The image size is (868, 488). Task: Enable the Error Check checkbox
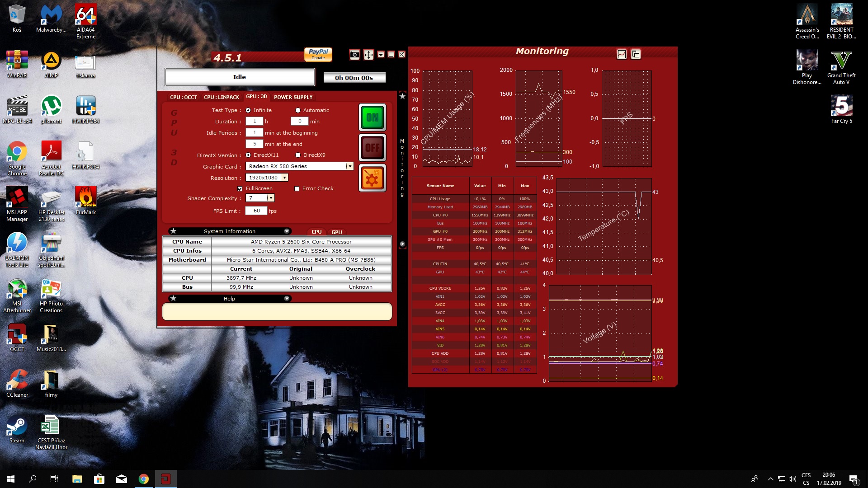pos(297,189)
